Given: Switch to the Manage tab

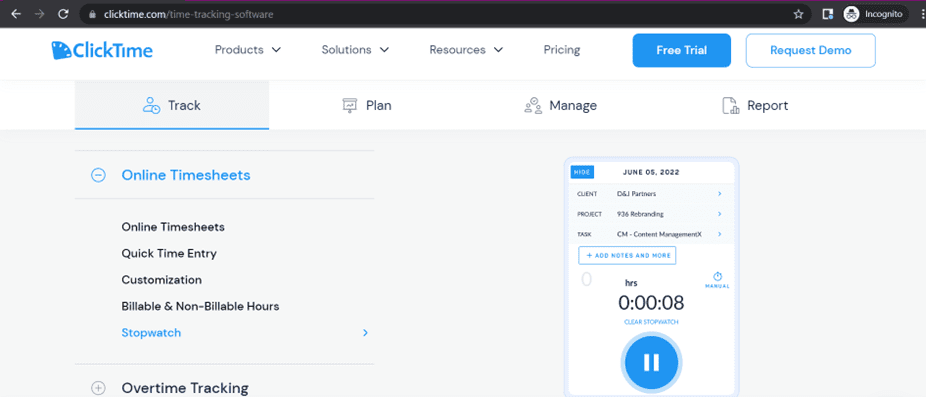Looking at the screenshot, I should click(560, 106).
